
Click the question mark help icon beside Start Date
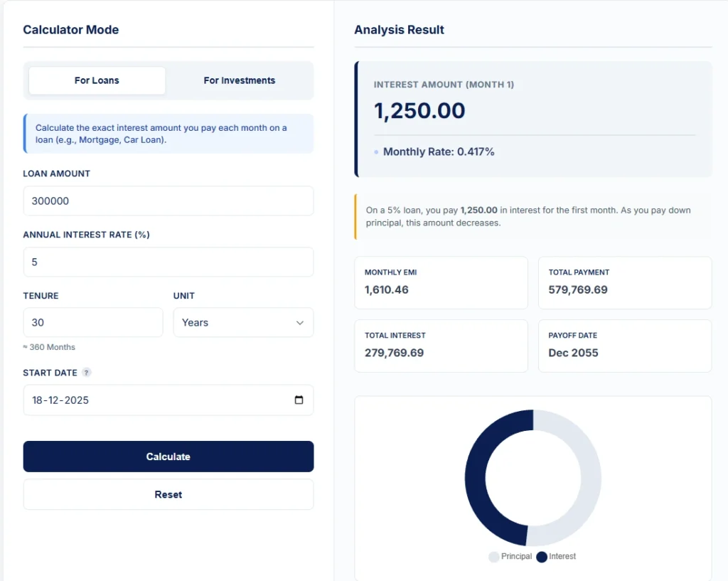87,372
